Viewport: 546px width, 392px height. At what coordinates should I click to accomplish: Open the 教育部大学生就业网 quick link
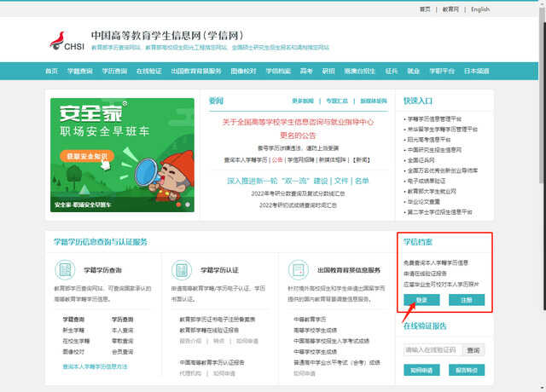(x=432, y=191)
